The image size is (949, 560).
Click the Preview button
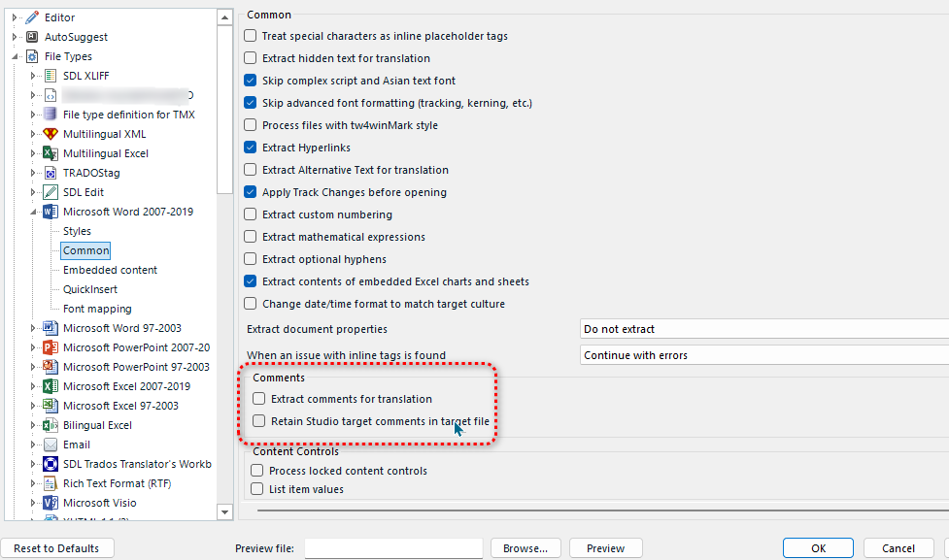tap(605, 548)
